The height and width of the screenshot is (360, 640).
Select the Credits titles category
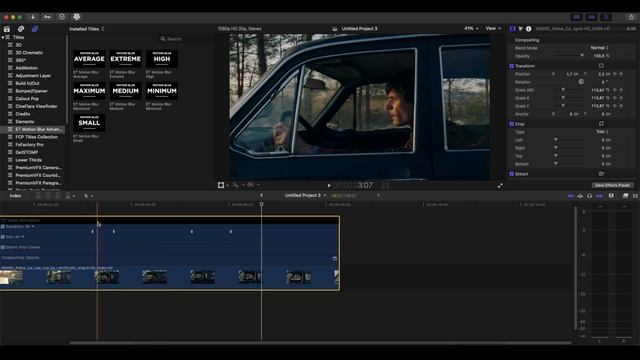23,114
